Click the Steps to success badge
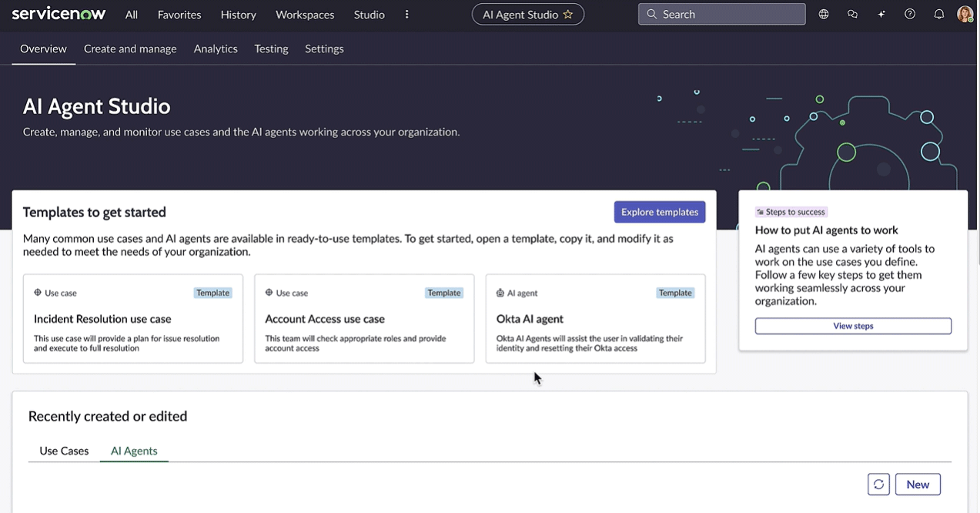The height and width of the screenshot is (513, 980). tap(791, 212)
